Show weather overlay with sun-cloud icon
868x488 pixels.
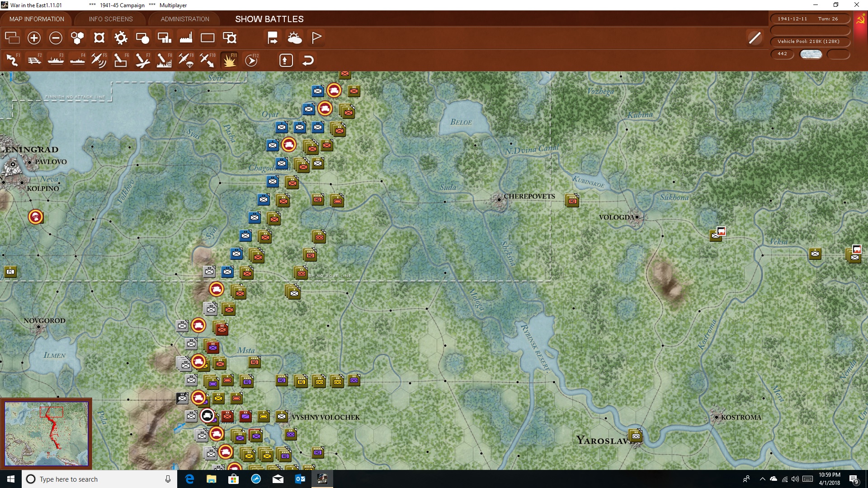(x=294, y=38)
